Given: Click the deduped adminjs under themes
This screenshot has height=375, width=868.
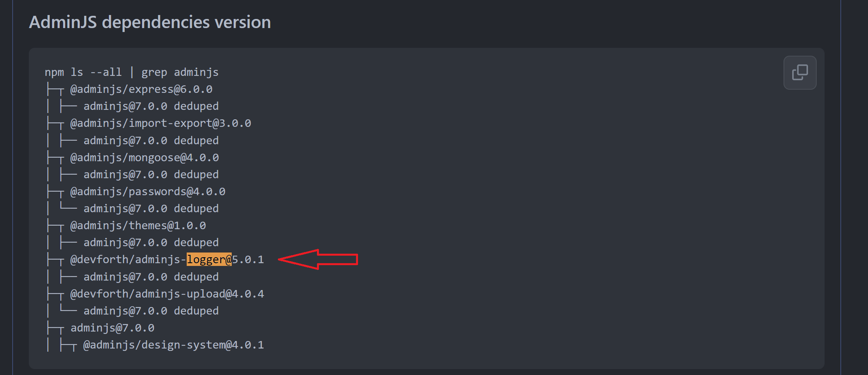Looking at the screenshot, I should (151, 242).
